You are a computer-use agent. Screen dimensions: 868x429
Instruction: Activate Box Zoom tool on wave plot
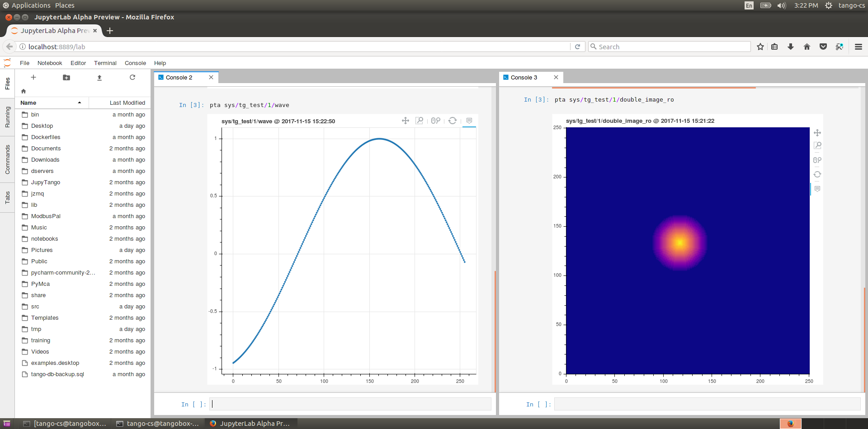pyautogui.click(x=420, y=121)
